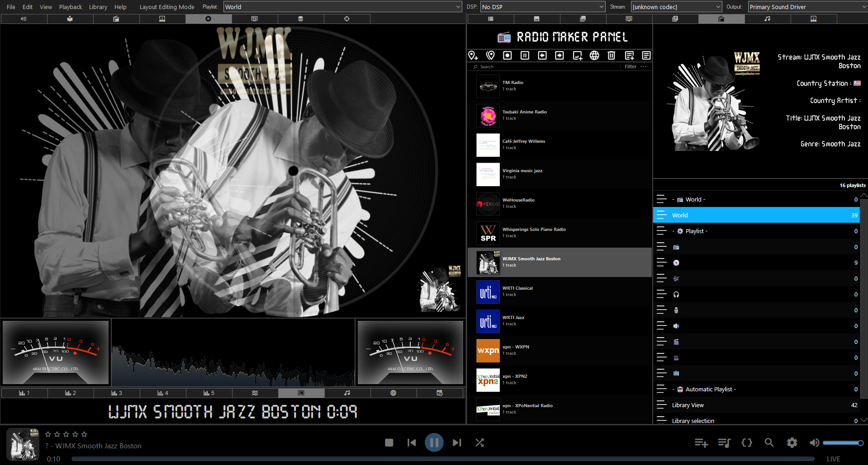Screen dimensions: 868x465
Task: Open the Help menu
Action: 120,7
